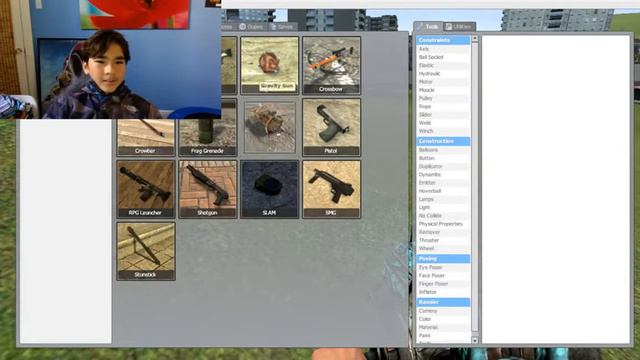
Task: Select the Light tool
Action: [443, 207]
